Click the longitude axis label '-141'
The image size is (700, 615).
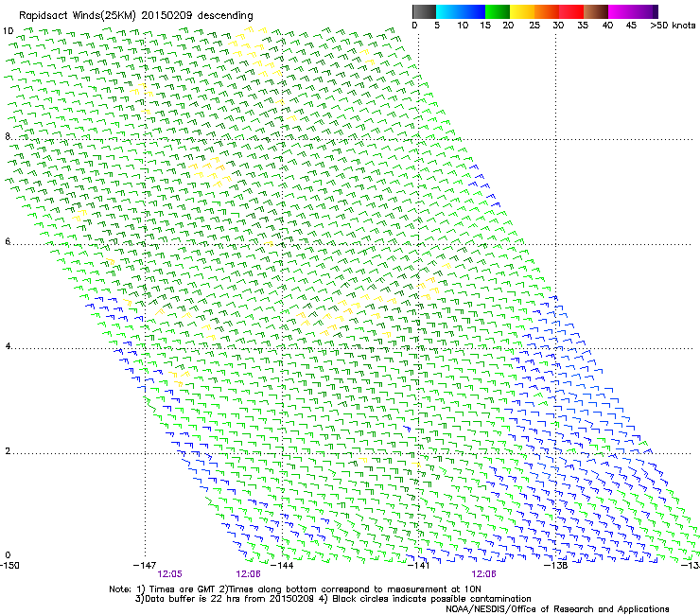coord(419,566)
